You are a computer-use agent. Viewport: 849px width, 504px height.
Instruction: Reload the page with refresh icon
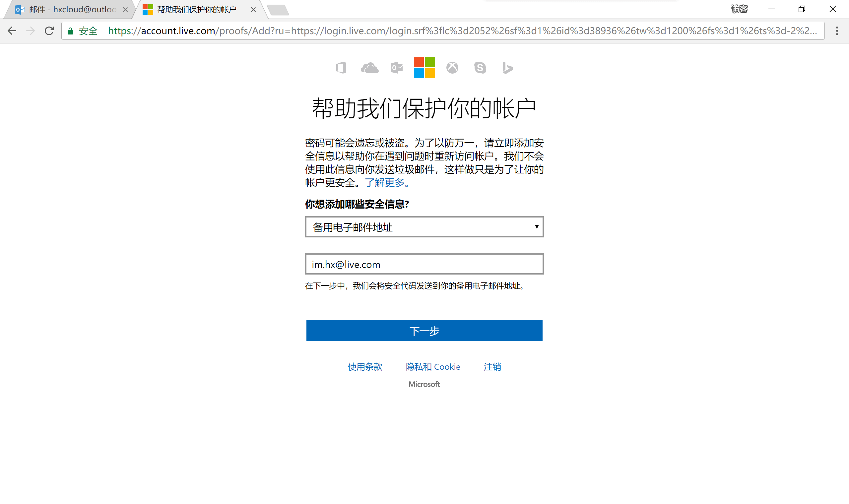click(49, 31)
